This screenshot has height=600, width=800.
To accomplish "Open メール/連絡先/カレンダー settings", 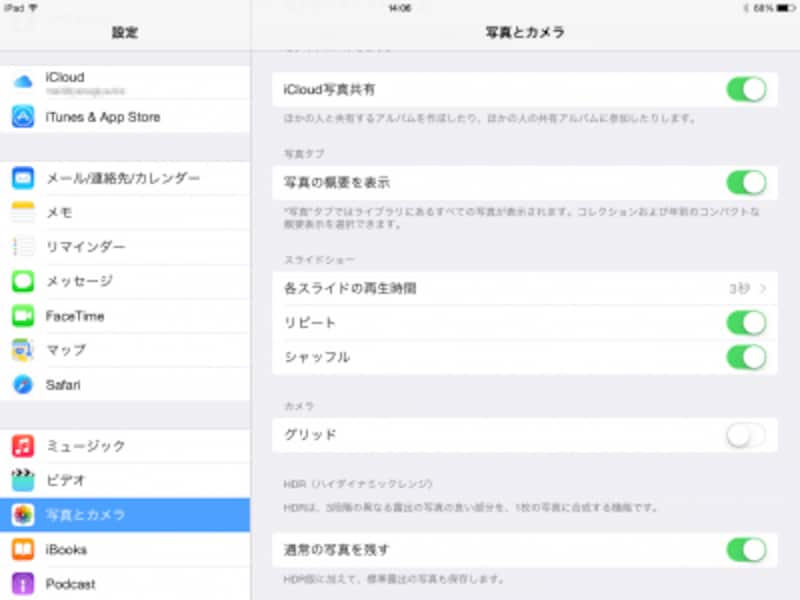I will [x=125, y=178].
